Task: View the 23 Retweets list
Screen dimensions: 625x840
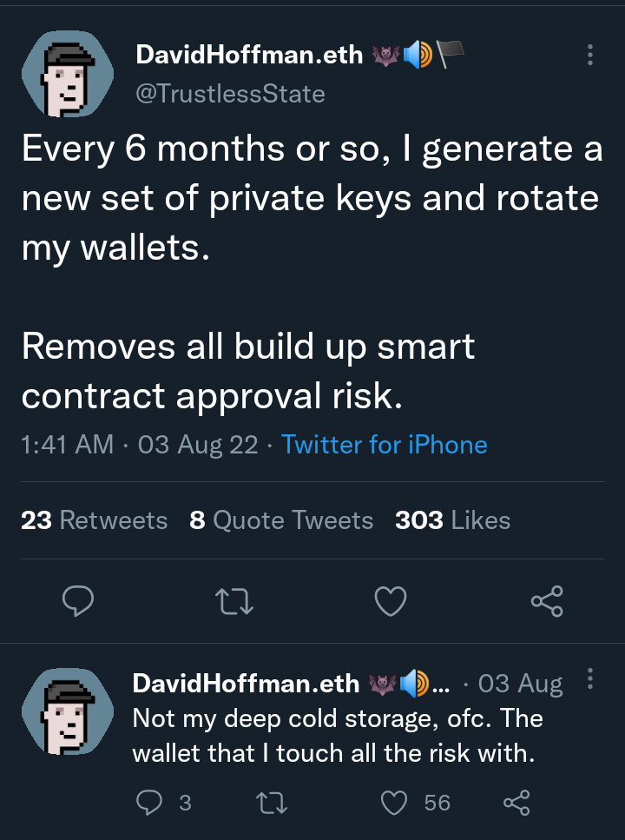Action: [x=94, y=520]
